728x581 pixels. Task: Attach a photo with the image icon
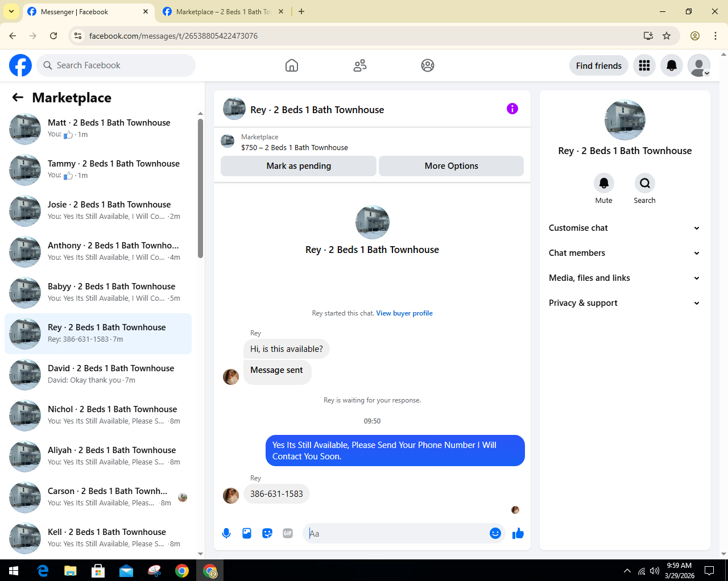pyautogui.click(x=247, y=533)
